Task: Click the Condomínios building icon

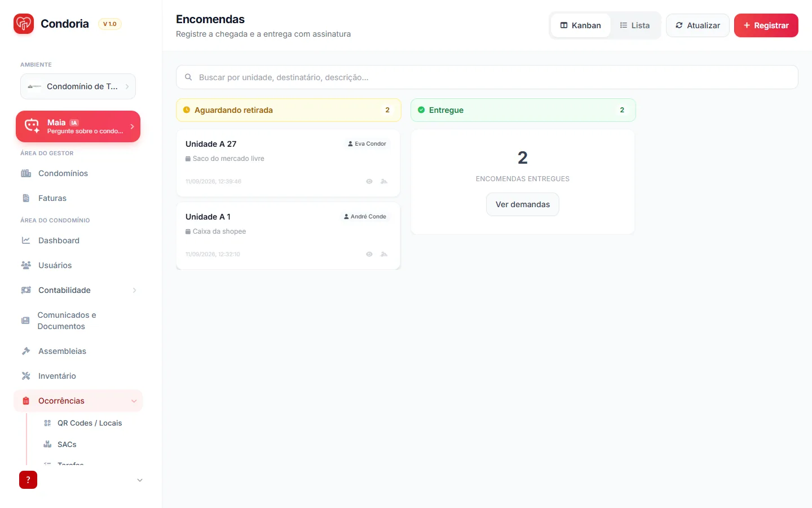Action: click(26, 173)
